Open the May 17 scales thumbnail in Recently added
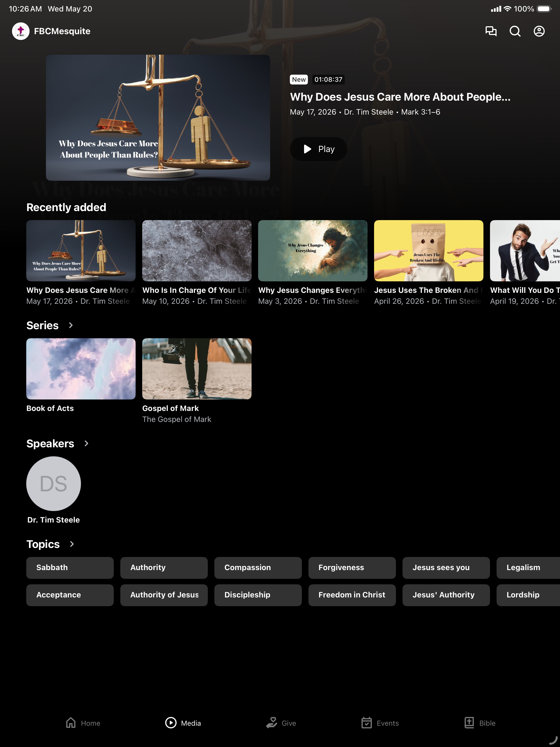Image resolution: width=560 pixels, height=747 pixels. click(81, 250)
